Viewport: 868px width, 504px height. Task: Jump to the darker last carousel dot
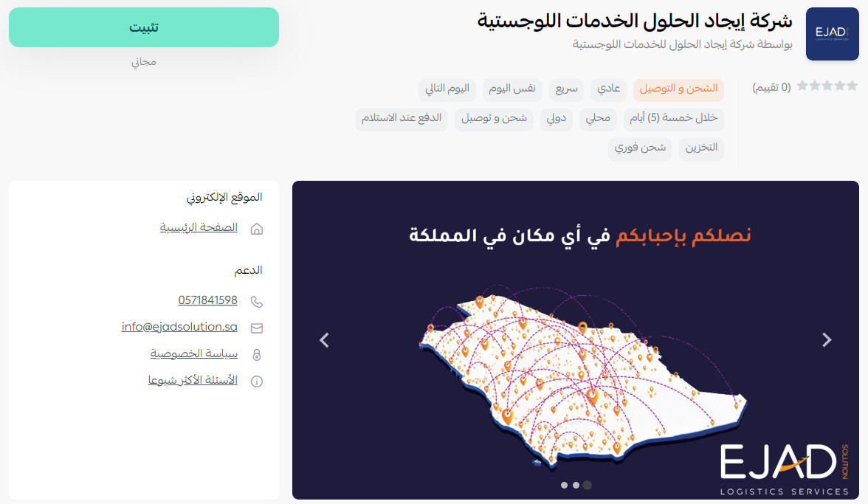588,486
